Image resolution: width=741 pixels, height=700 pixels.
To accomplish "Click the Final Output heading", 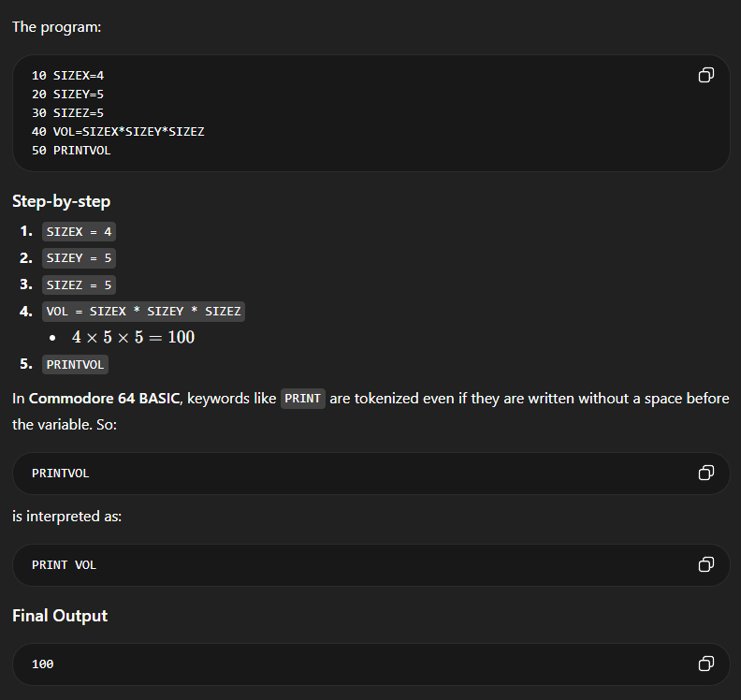I will click(x=60, y=616).
